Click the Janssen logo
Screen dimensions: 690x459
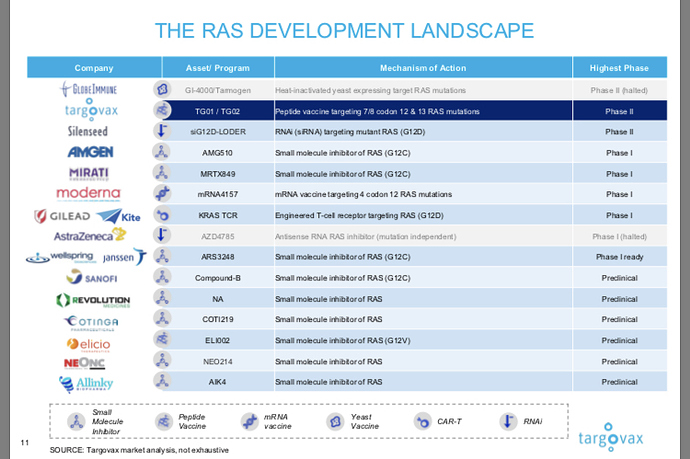[x=125, y=257]
